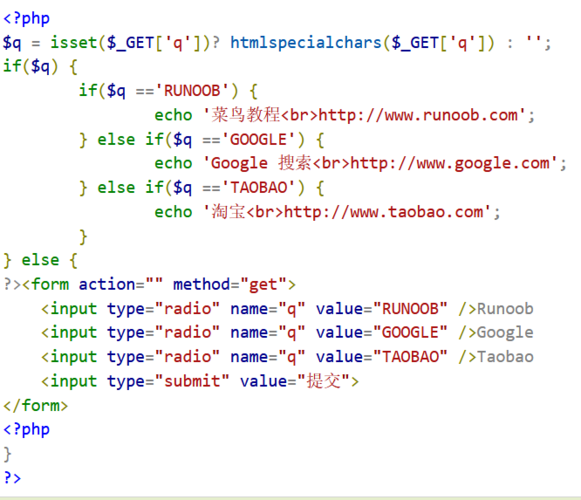Click the echo line containing www.taobao.com

click(328, 212)
